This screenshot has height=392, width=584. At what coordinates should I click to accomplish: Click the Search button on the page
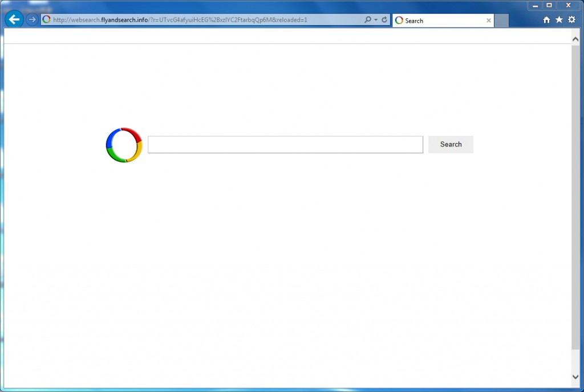click(451, 144)
